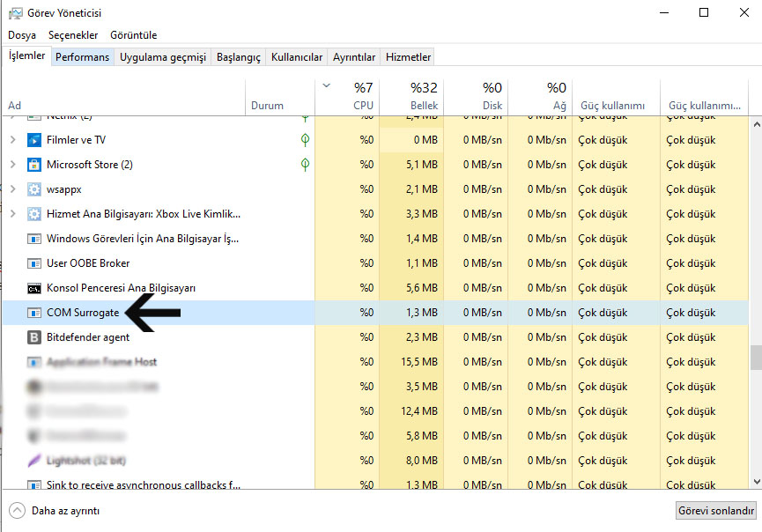Switch to the Performans tab
Image resolution: width=762 pixels, height=532 pixels.
[x=82, y=57]
